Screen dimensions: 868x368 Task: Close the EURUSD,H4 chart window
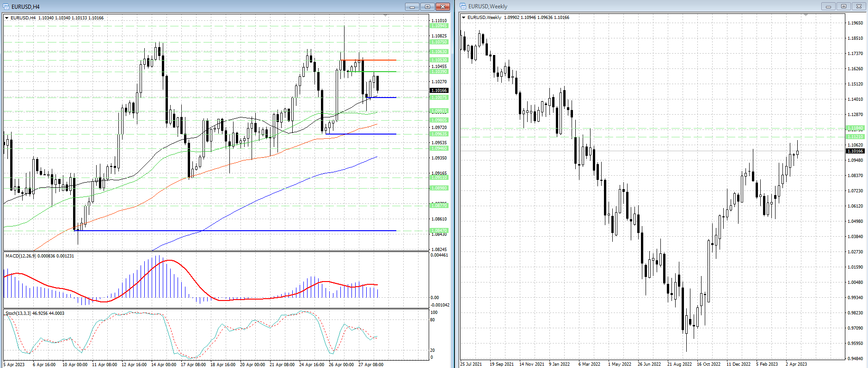[443, 6]
